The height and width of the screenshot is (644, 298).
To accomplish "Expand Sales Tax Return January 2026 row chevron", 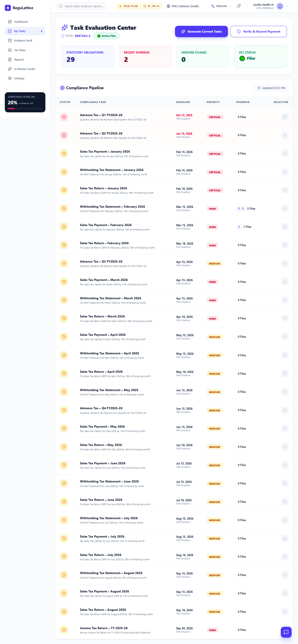I will 284,190.
